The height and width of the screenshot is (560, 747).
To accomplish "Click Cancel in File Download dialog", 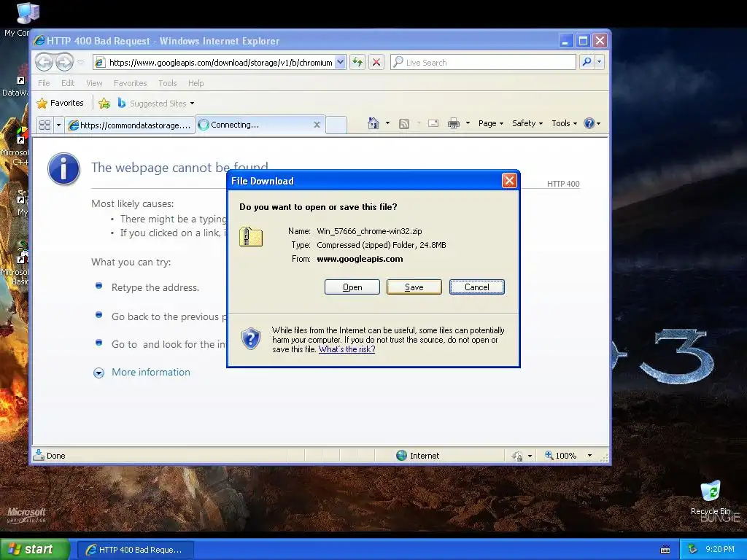I will pos(477,287).
